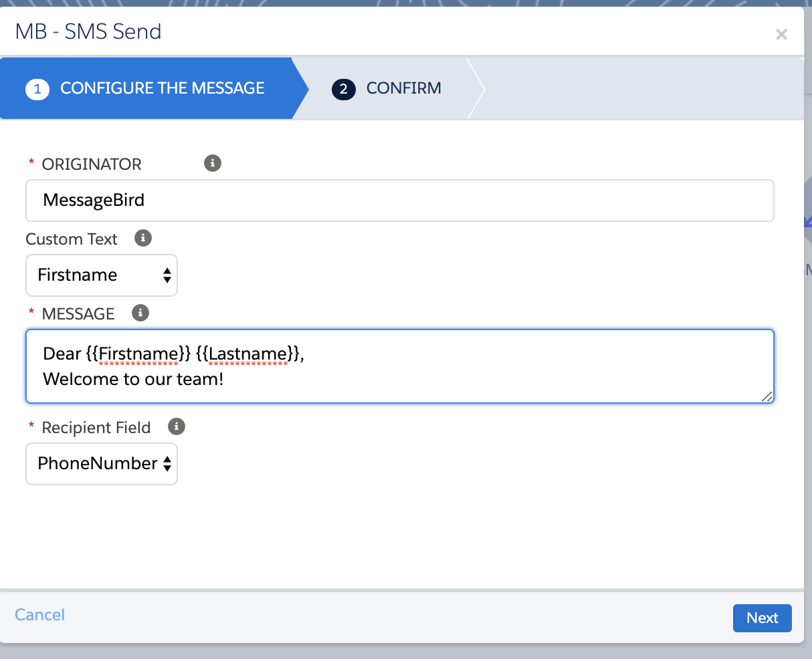Screen dimensions: 812x659
Task: Click the info icon next to ORIGINATOR
Action: (213, 163)
